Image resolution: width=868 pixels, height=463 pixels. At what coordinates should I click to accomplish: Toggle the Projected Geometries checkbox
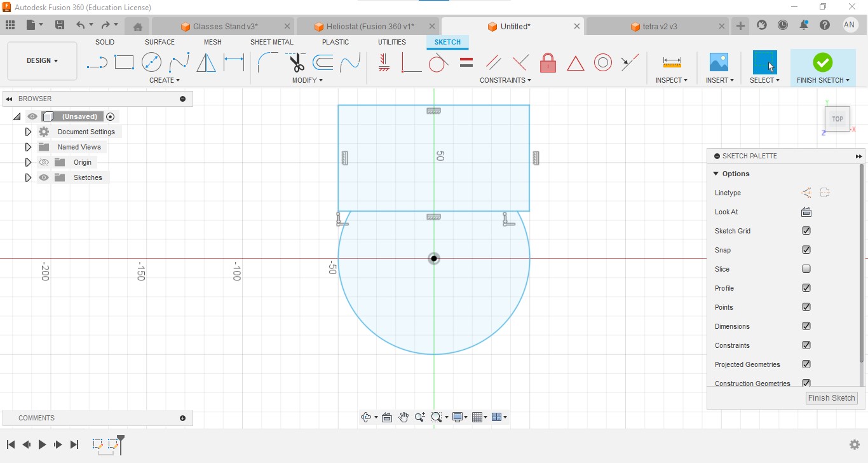(806, 364)
